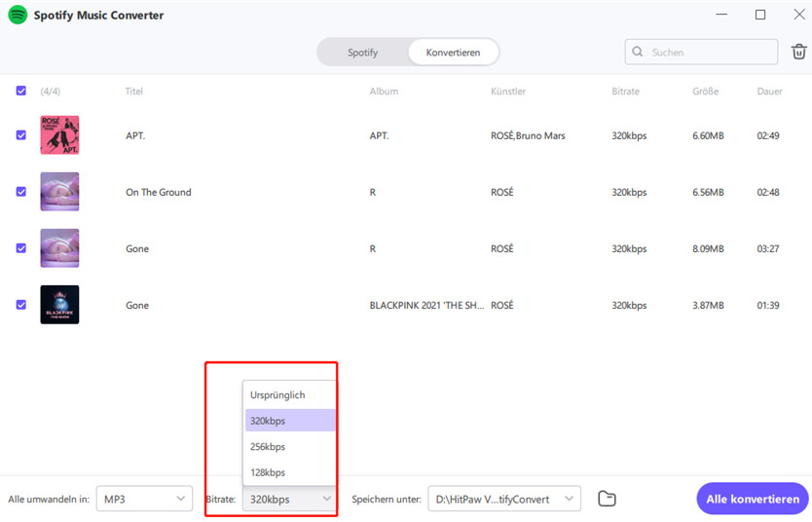Click the 02:48 duration value
Screen dimensions: 812x522
click(x=768, y=192)
